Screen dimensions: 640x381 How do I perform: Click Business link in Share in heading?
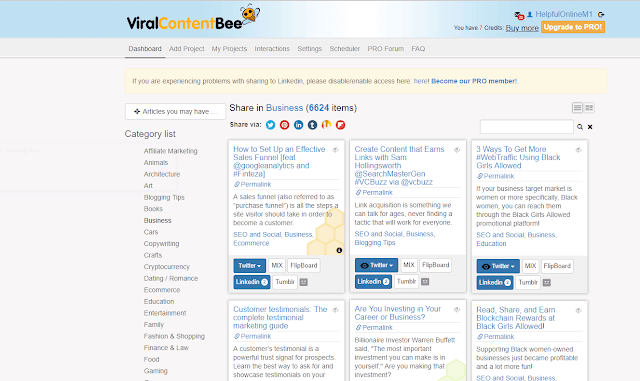point(284,108)
